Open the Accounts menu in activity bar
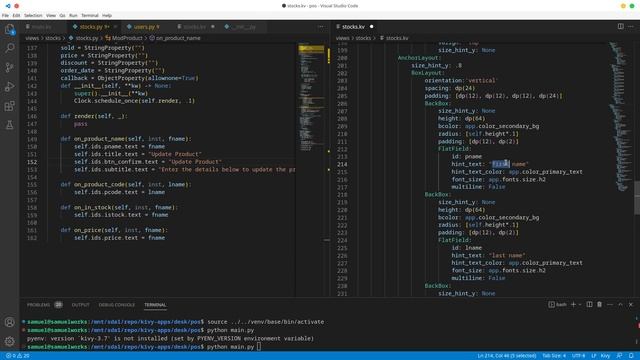The height and width of the screenshot is (360, 640). [9, 322]
